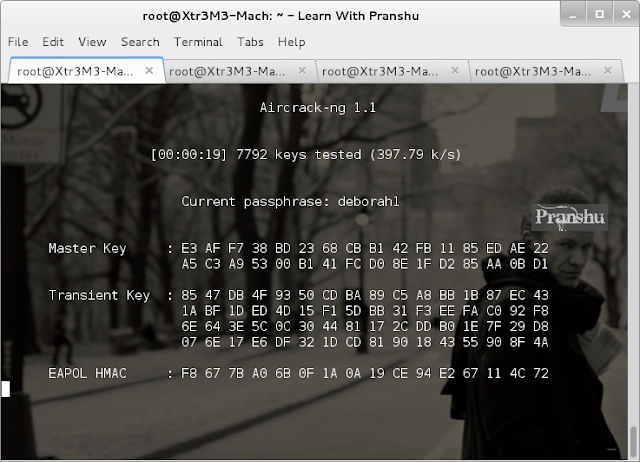Click the '[00:00:19]' elapsed time
640x462 pixels.
click(189, 154)
